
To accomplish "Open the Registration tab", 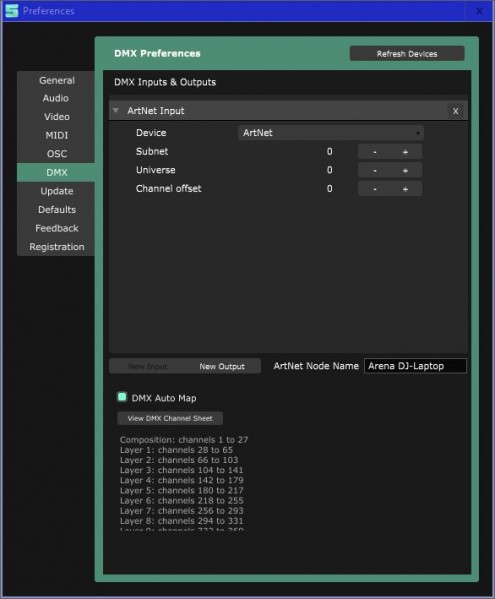I will tap(57, 247).
